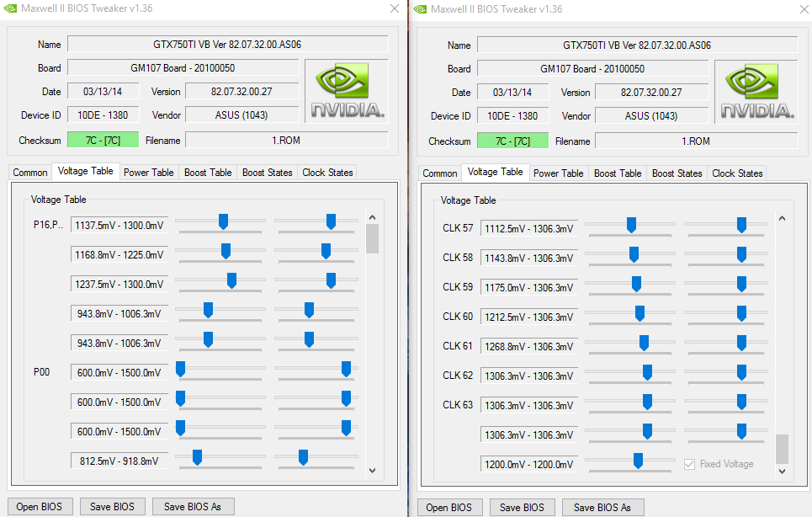Screen dimensions: 812x517
Task: Click green Checksum field in right window
Action: tap(512, 141)
